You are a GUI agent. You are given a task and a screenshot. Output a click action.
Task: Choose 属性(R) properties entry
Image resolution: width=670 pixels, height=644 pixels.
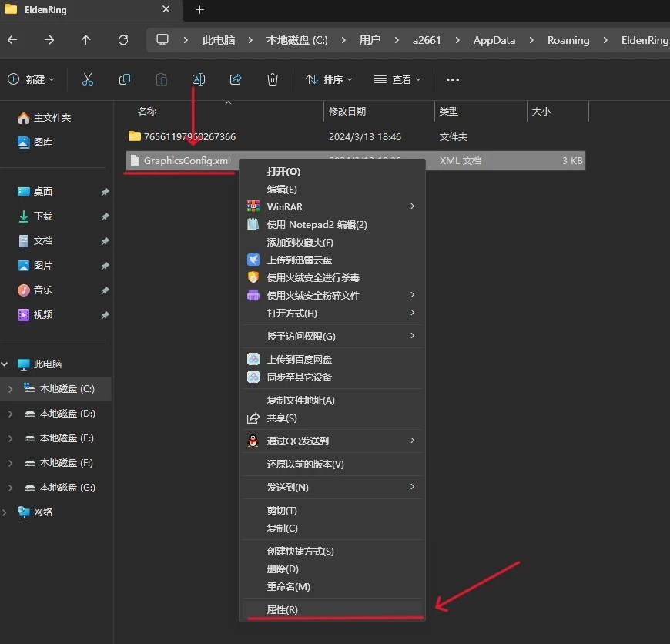(333, 610)
